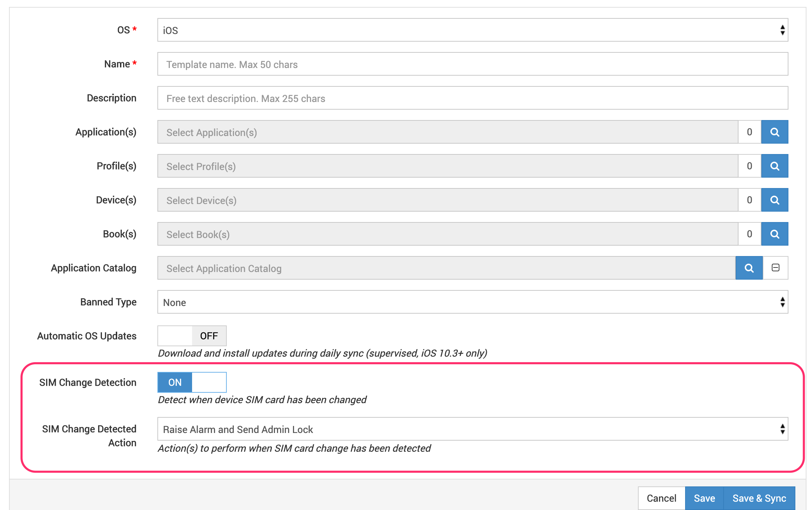Image resolution: width=812 pixels, height=510 pixels.
Task: Focus the template Name input field
Action: [472, 64]
